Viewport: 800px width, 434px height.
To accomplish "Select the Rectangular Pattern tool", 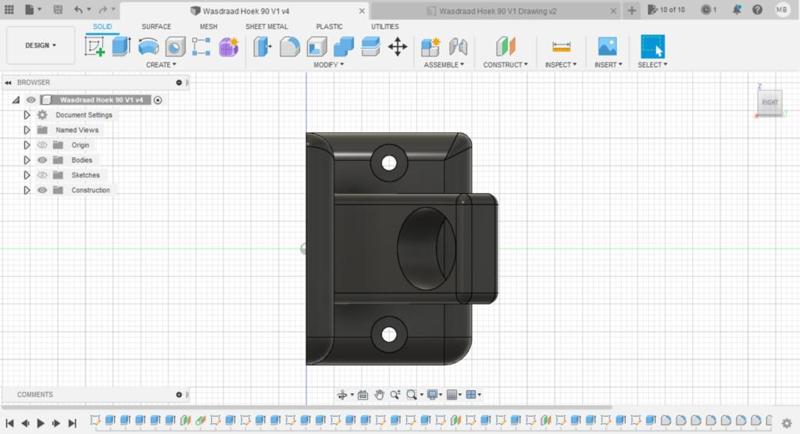I will point(201,46).
